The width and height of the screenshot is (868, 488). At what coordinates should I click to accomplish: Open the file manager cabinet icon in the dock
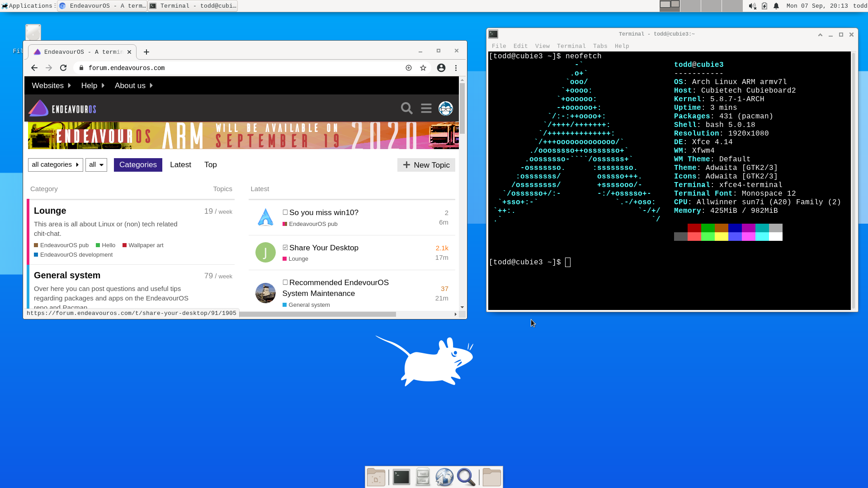point(423,477)
